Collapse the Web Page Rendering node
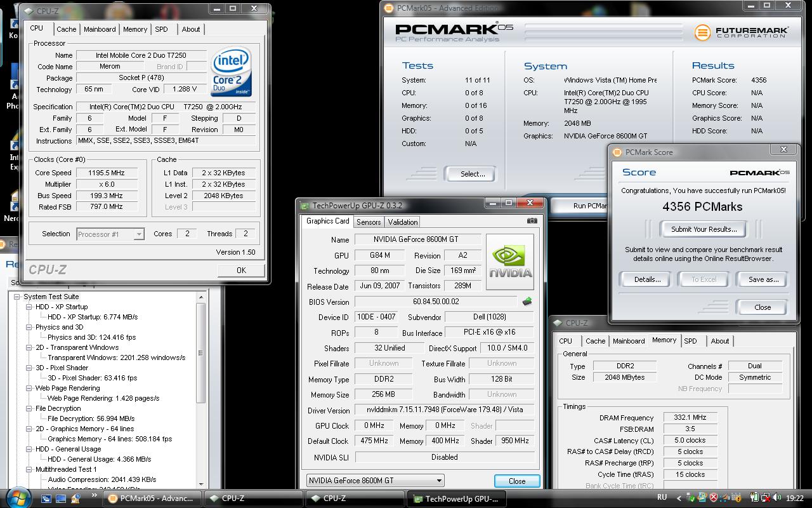Image resolution: width=812 pixels, height=508 pixels. [x=29, y=388]
